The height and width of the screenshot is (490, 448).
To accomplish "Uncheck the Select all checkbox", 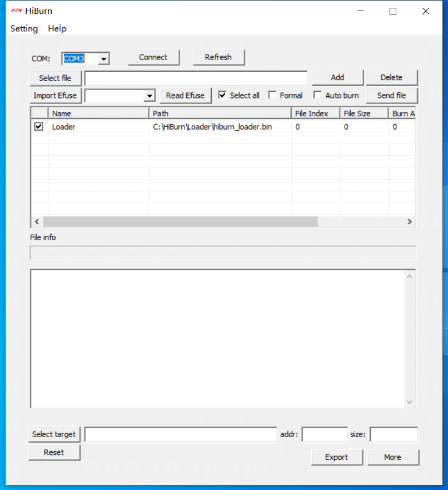I will coord(222,95).
